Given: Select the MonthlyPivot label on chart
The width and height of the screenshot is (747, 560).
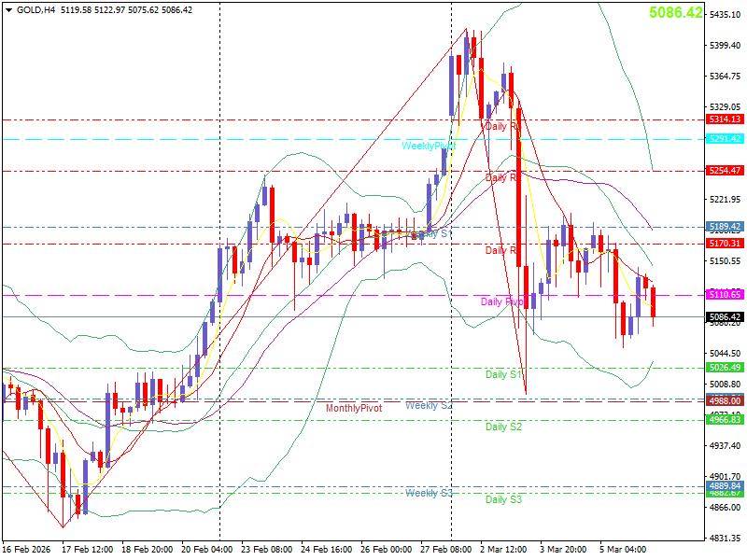Looking at the screenshot, I should pos(353,409).
